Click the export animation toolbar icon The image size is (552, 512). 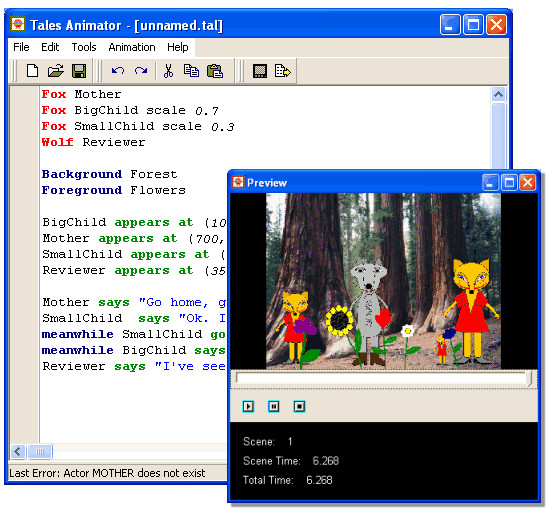click(282, 71)
